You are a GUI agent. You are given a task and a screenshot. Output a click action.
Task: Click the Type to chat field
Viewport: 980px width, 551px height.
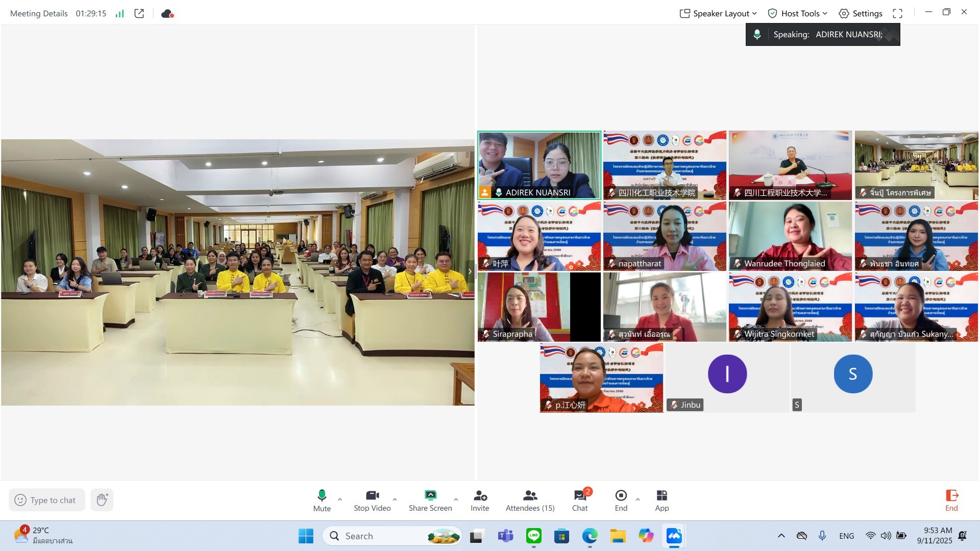coord(53,500)
